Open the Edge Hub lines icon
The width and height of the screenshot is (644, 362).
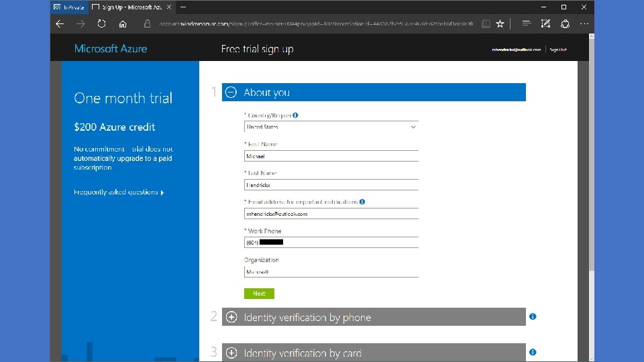[x=526, y=24]
